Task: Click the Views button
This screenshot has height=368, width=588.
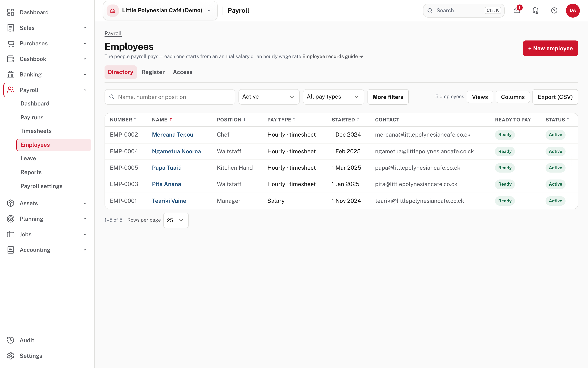Action: point(480,97)
